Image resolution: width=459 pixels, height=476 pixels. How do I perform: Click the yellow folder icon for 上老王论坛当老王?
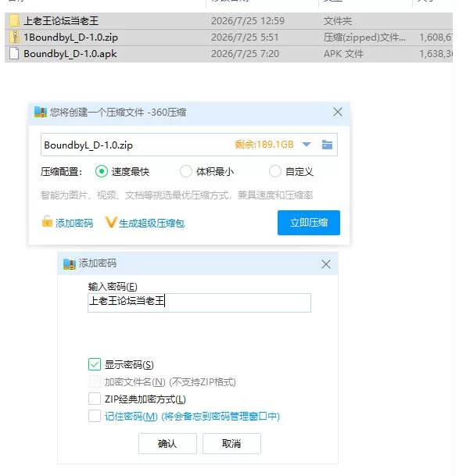13,20
